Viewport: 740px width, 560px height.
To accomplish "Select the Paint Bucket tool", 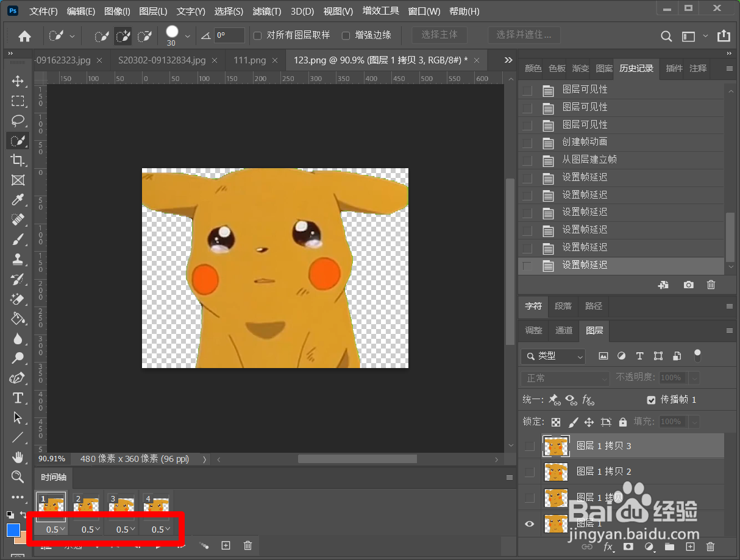I will click(x=18, y=319).
